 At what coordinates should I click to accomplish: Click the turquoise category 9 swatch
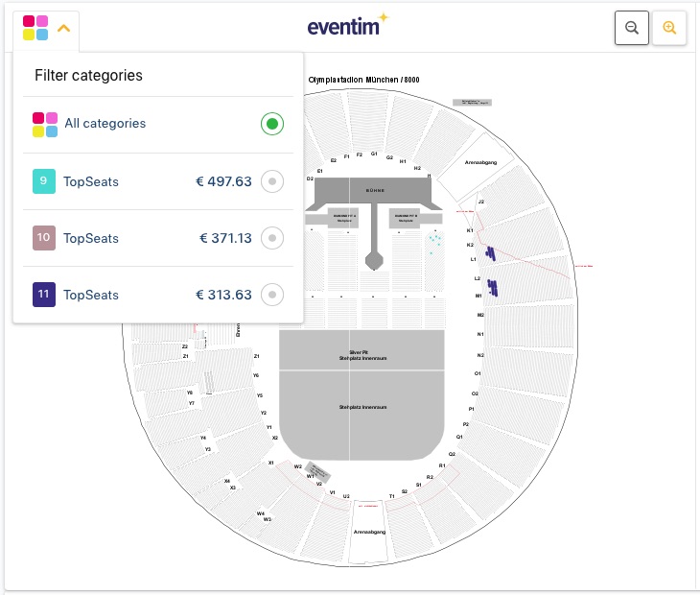pos(44,181)
